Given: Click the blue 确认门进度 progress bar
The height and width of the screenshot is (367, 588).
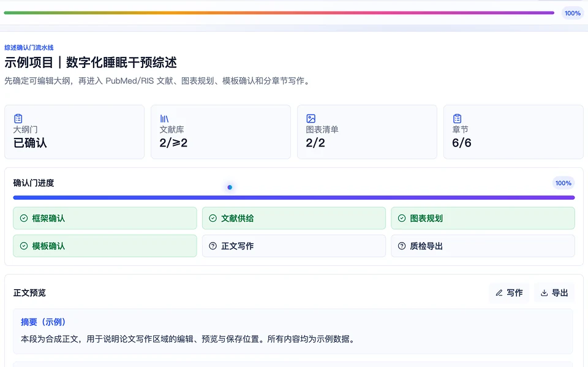Looking at the screenshot, I should point(294,197).
